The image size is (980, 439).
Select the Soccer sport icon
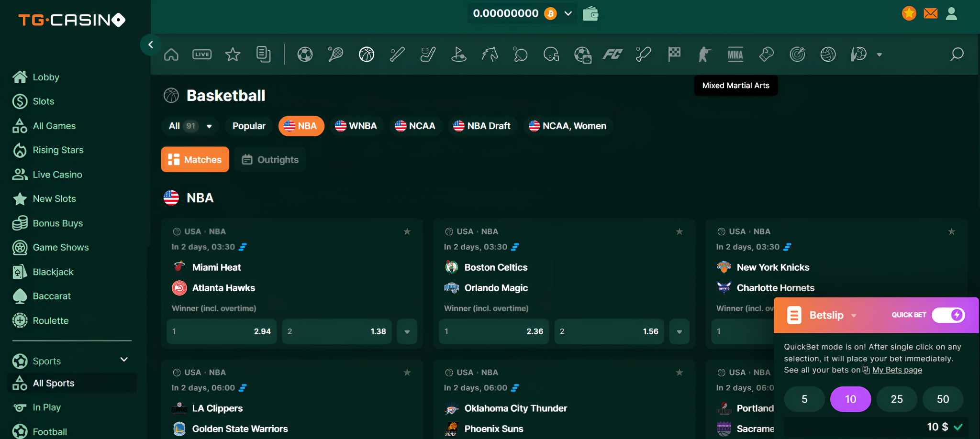305,54
